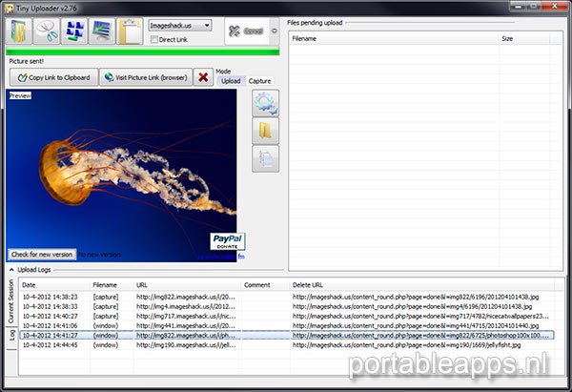Click delete URL containing nicecatwallpapers23

[x=420, y=316]
